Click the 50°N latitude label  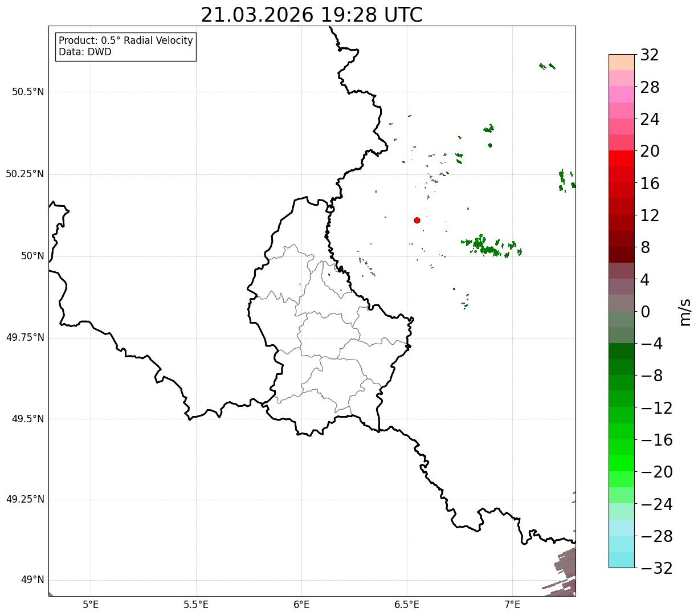[x=32, y=256]
